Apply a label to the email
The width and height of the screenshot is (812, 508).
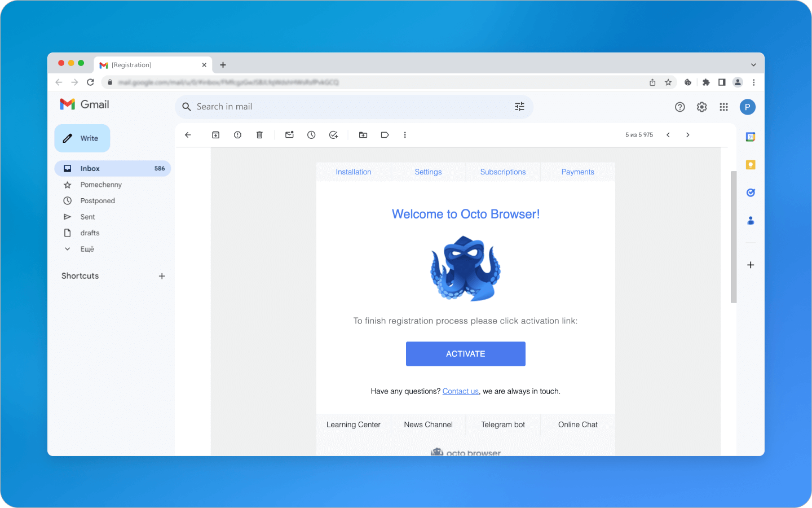tap(385, 135)
